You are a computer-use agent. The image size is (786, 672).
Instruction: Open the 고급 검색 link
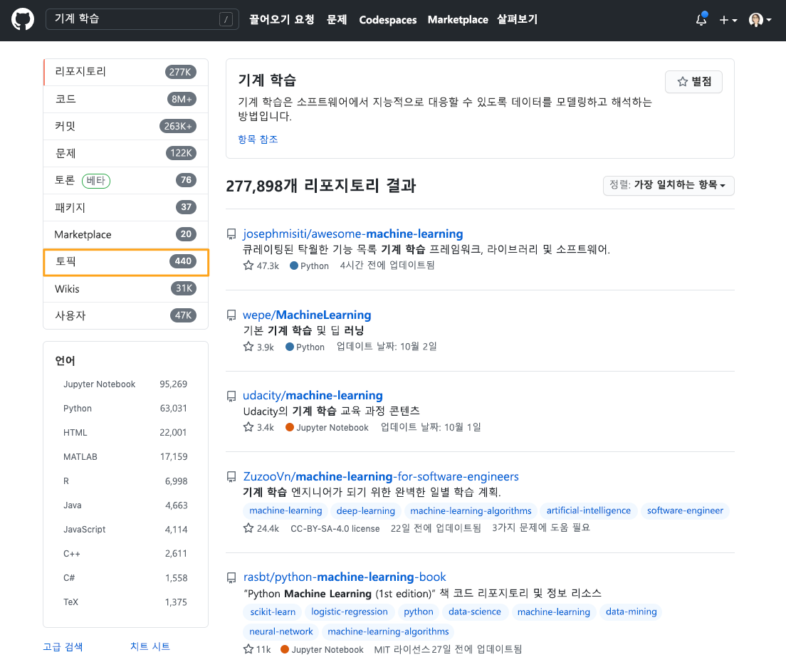(63, 647)
